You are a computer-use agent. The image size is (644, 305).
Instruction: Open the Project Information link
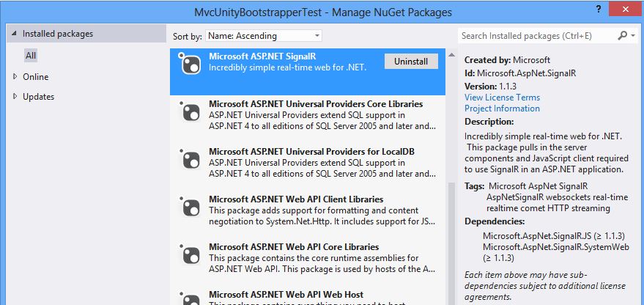point(502,109)
